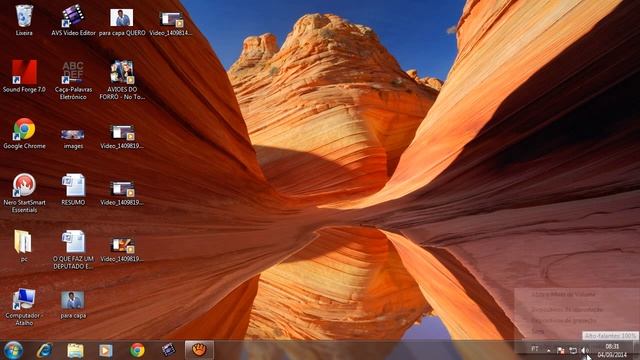Viewport: 640px width, 360px height.
Task: Select Video_1409819 file beside RESUMO document
Action: pyautogui.click(x=122, y=193)
